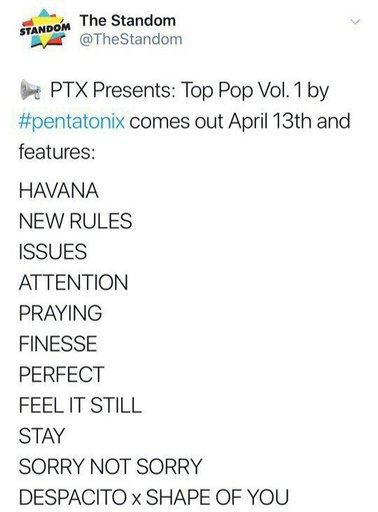The image size is (378, 512).
Task: Click the FINESSE track text
Action: [58, 344]
